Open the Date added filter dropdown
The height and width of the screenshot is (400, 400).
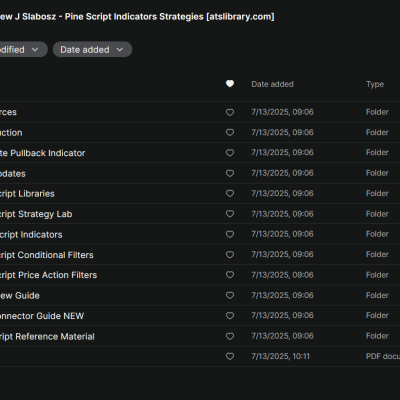coord(92,49)
